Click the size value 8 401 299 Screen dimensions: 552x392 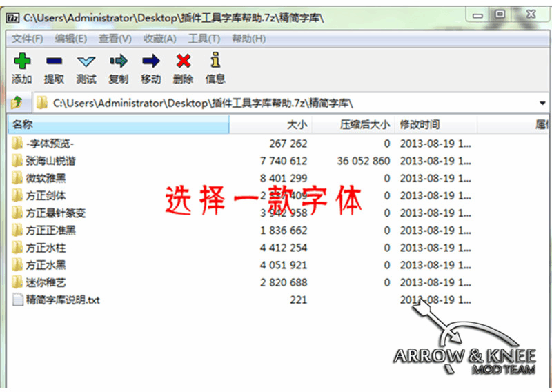284,178
